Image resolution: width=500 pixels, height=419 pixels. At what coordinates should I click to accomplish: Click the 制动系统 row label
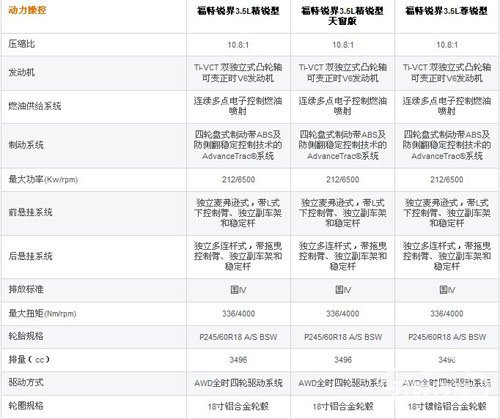(26, 145)
